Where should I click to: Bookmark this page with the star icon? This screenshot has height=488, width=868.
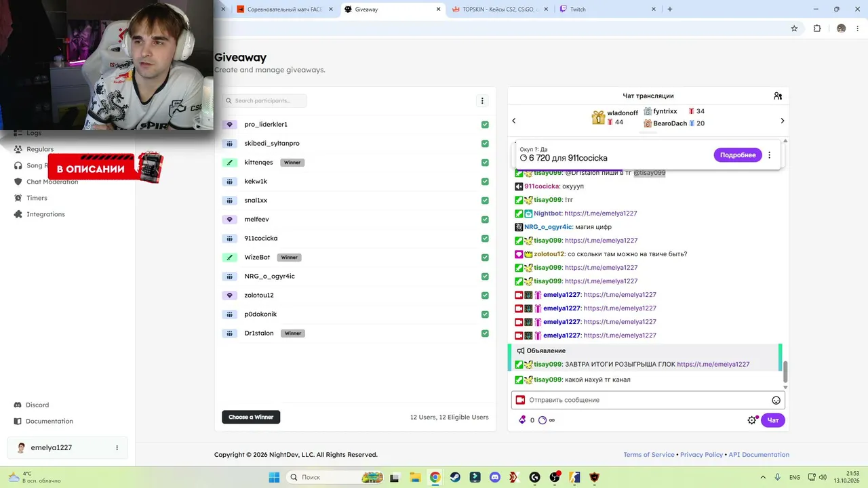point(794,28)
